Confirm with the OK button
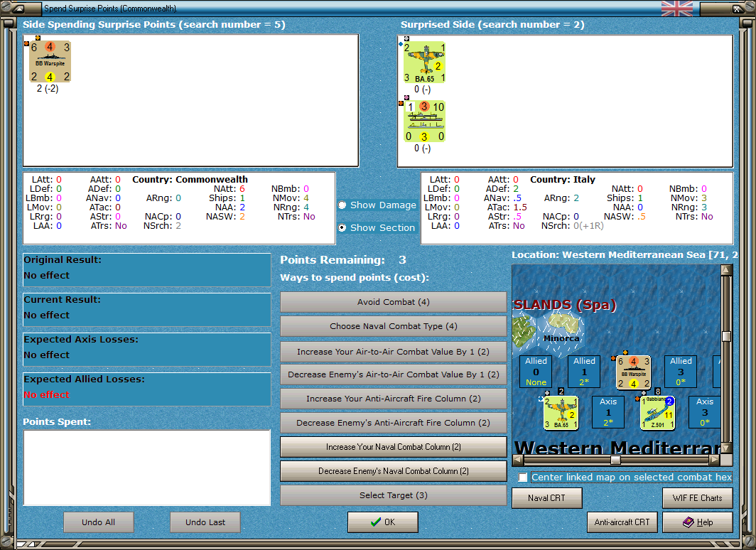The height and width of the screenshot is (550, 756). click(383, 522)
